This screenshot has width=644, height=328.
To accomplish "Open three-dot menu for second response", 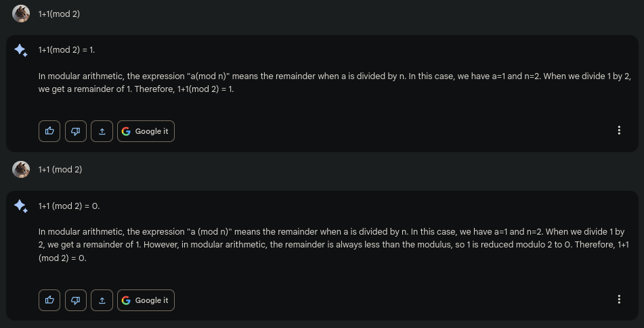I will [x=619, y=300].
